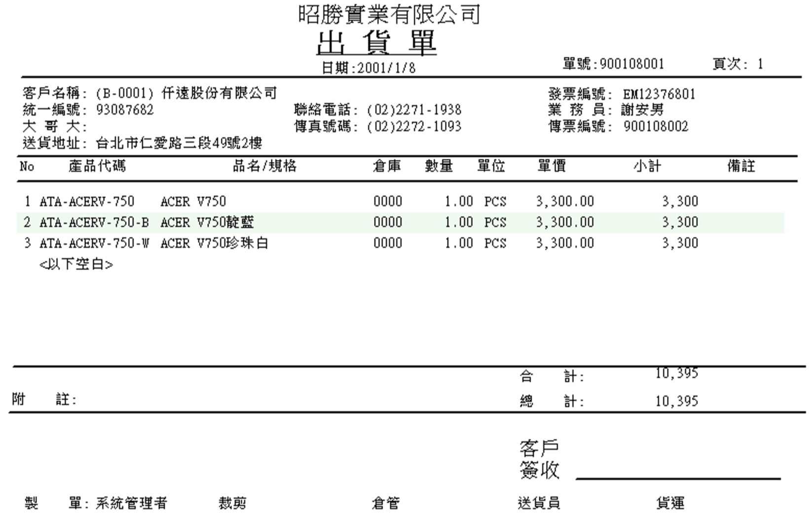Select the delivery address 台北市仁愛路三段49號2樓
This screenshot has height=526, width=812.
(x=179, y=143)
